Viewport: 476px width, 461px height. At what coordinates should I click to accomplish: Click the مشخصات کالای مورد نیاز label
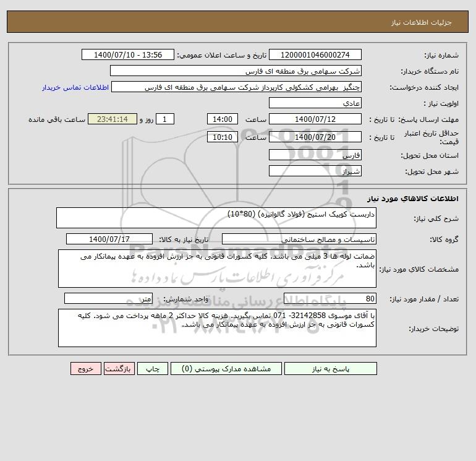[x=419, y=269]
